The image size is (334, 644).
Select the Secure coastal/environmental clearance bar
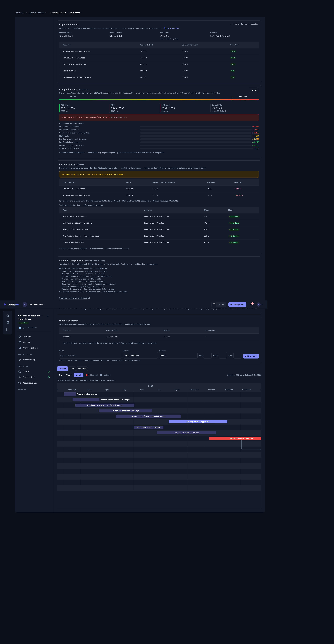[148, 416]
